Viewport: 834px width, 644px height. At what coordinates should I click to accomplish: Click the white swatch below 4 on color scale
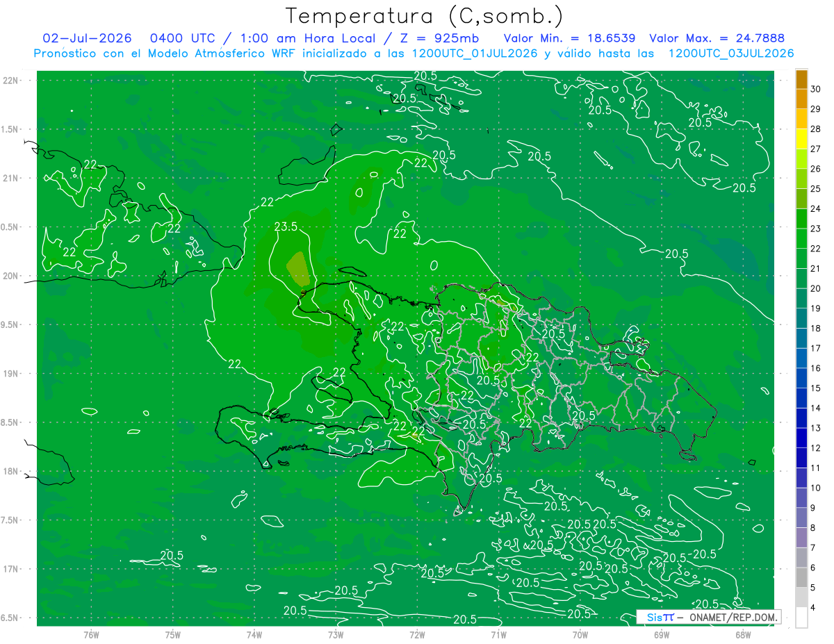(801, 618)
